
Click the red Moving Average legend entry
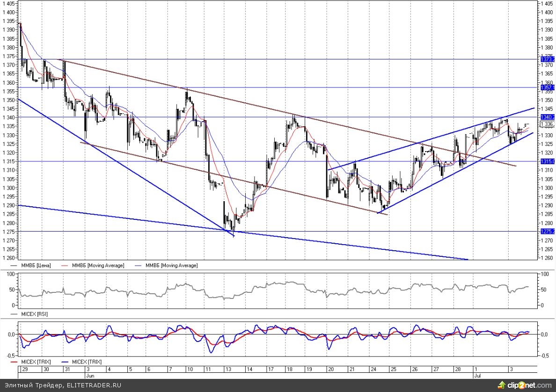[98, 265]
